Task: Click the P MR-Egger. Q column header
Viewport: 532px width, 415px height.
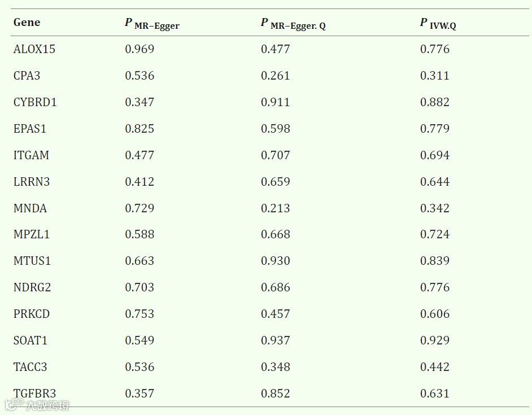Action: click(x=293, y=24)
